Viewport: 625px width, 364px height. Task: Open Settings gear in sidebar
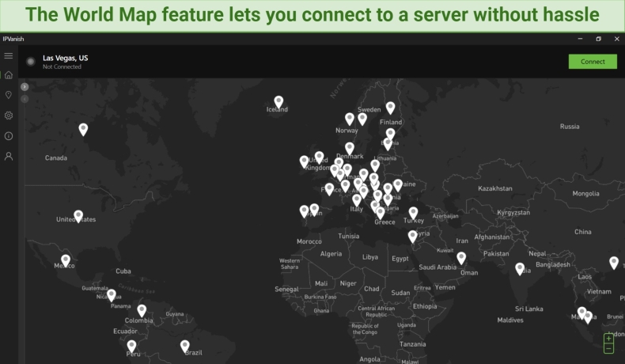[9, 116]
